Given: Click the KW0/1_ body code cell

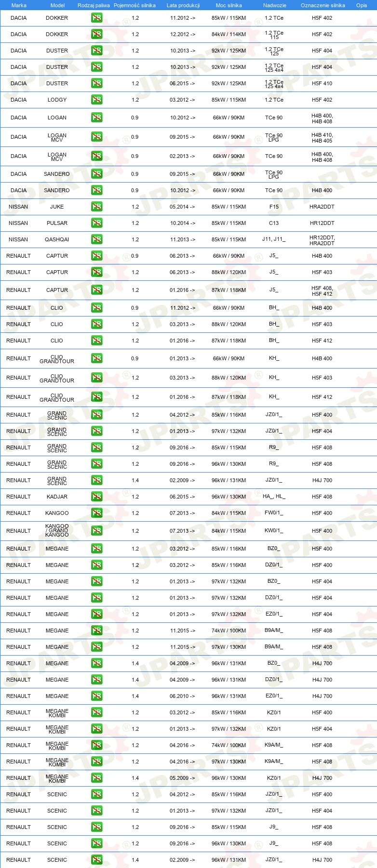Looking at the screenshot, I should (x=274, y=531).
